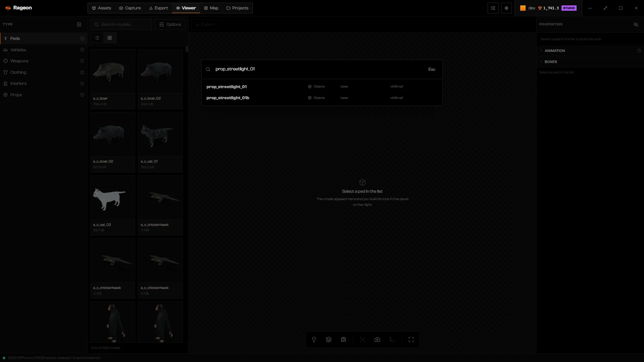The height and width of the screenshot is (362, 644).
Task: Open the Assets tab
Action: [101, 8]
